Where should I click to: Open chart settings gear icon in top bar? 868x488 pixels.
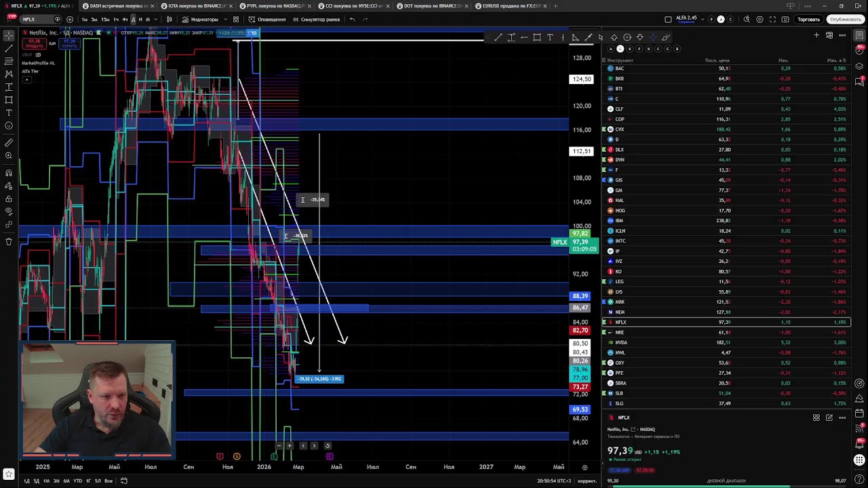pos(760,19)
